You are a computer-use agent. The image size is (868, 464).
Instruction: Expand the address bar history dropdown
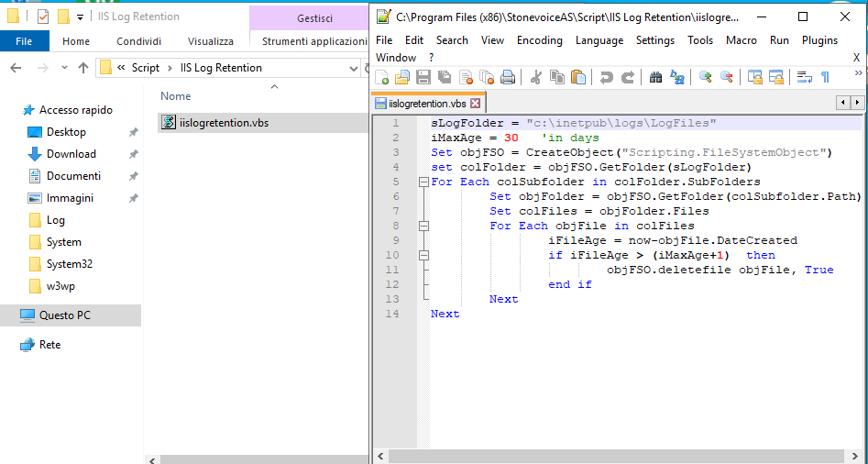pos(354,68)
